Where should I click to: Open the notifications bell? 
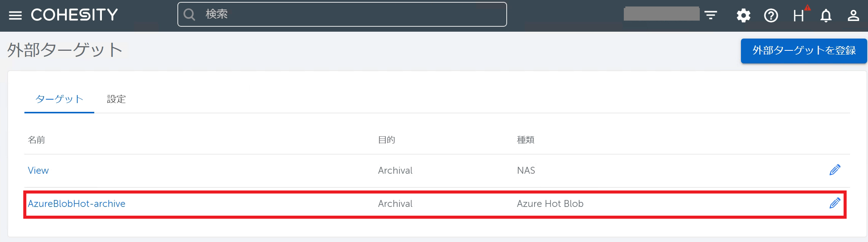coord(826,16)
